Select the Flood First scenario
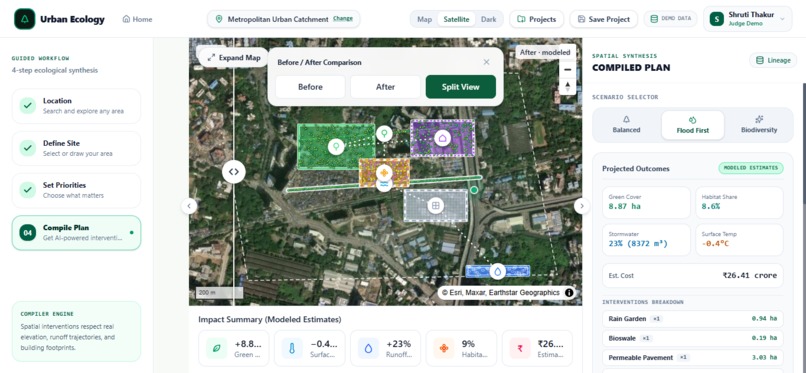 pos(692,125)
